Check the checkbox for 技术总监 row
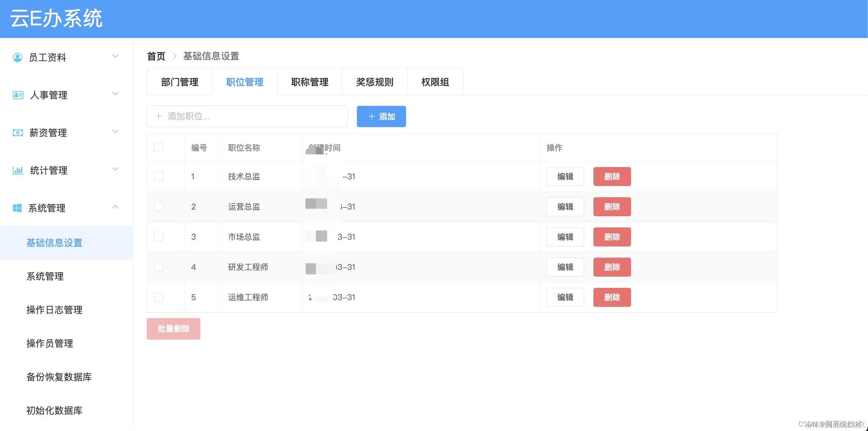The width and height of the screenshot is (868, 431). pyautogui.click(x=159, y=176)
